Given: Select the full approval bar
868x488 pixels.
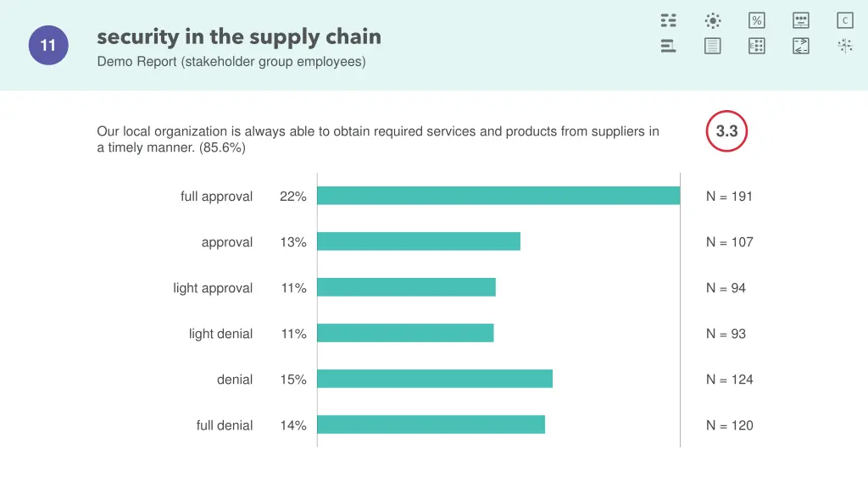Looking at the screenshot, I should (x=498, y=196).
